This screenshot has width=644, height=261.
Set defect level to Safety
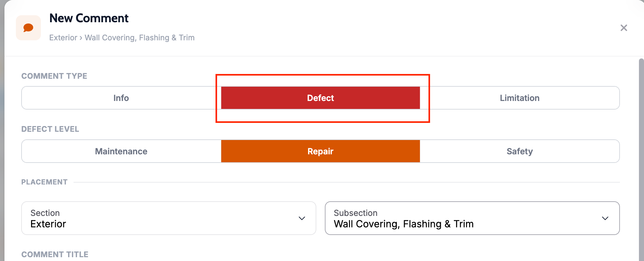(520, 151)
